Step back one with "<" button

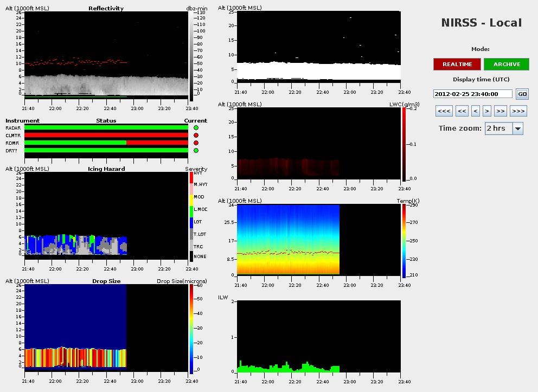coord(476,111)
